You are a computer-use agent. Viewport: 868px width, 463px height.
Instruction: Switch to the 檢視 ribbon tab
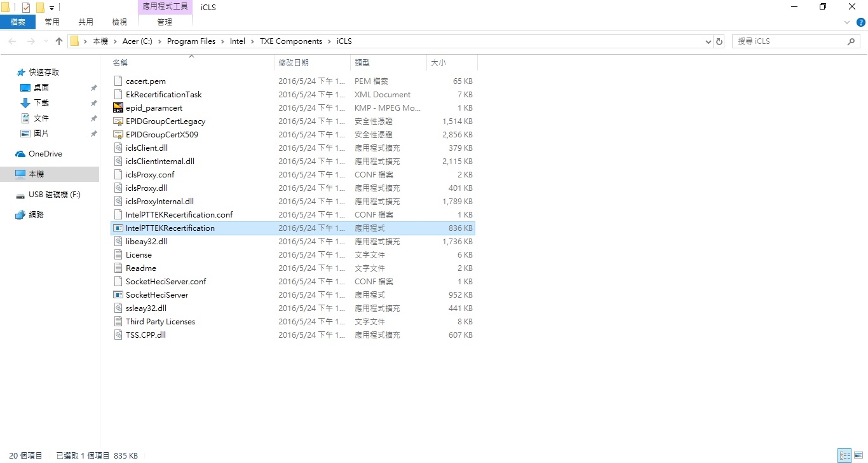tap(119, 22)
